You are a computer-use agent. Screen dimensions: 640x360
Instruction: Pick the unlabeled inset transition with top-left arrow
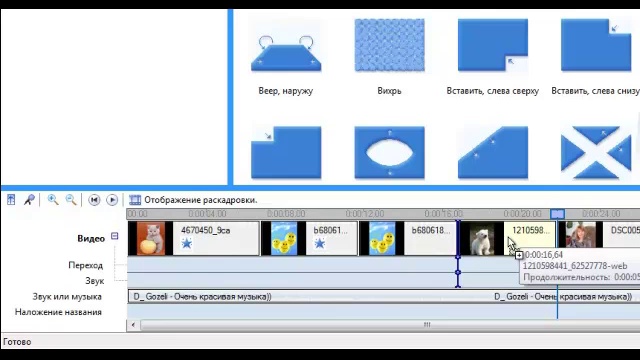pos(286,153)
